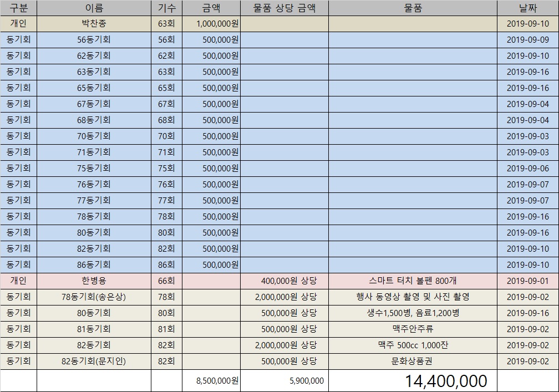The image size is (559, 392).
Task: Click the 구분 column header
Action: [x=18, y=8]
